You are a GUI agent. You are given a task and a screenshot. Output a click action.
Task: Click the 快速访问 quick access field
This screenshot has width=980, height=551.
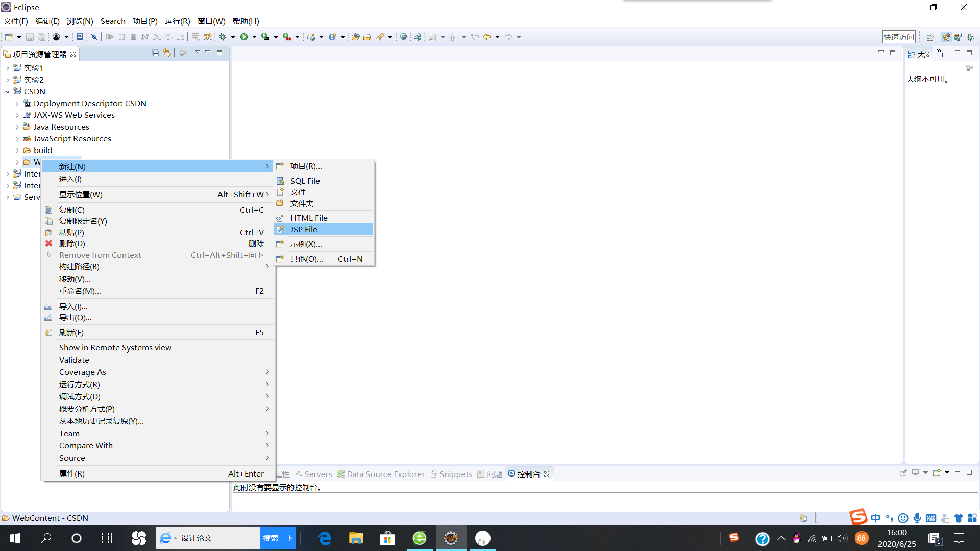(x=898, y=37)
